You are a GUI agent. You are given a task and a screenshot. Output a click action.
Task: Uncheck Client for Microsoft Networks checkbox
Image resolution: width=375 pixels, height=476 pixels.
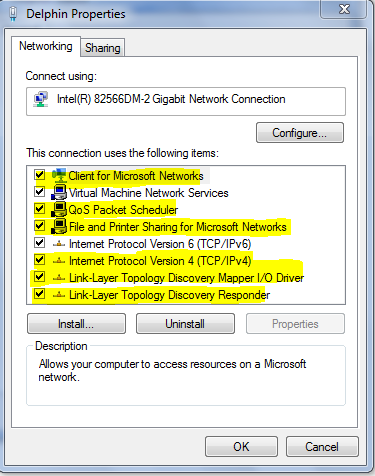(40, 174)
